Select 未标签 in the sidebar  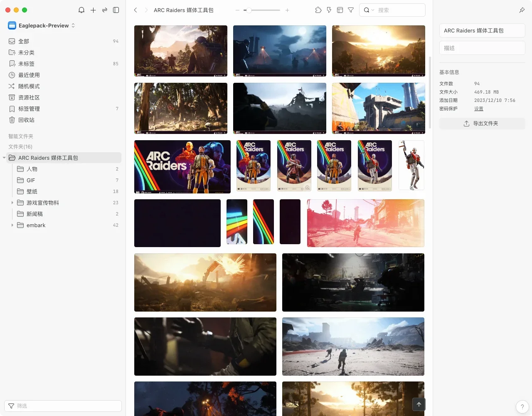point(63,64)
